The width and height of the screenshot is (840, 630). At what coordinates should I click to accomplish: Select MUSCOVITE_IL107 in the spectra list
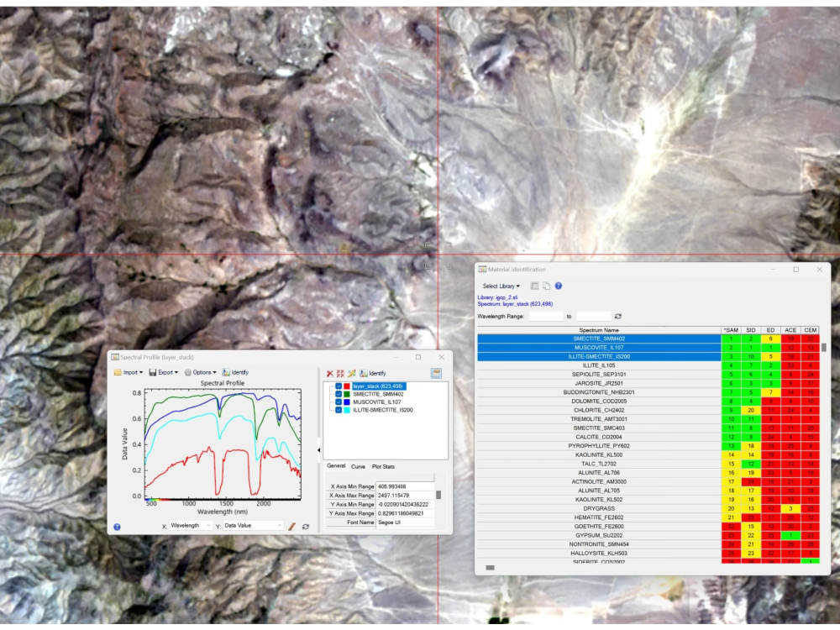pos(376,402)
